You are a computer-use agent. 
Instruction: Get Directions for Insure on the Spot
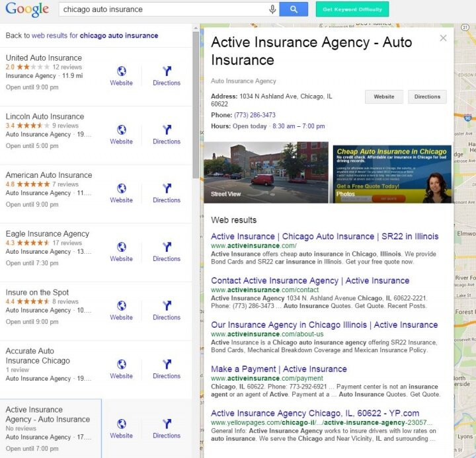coord(167,310)
